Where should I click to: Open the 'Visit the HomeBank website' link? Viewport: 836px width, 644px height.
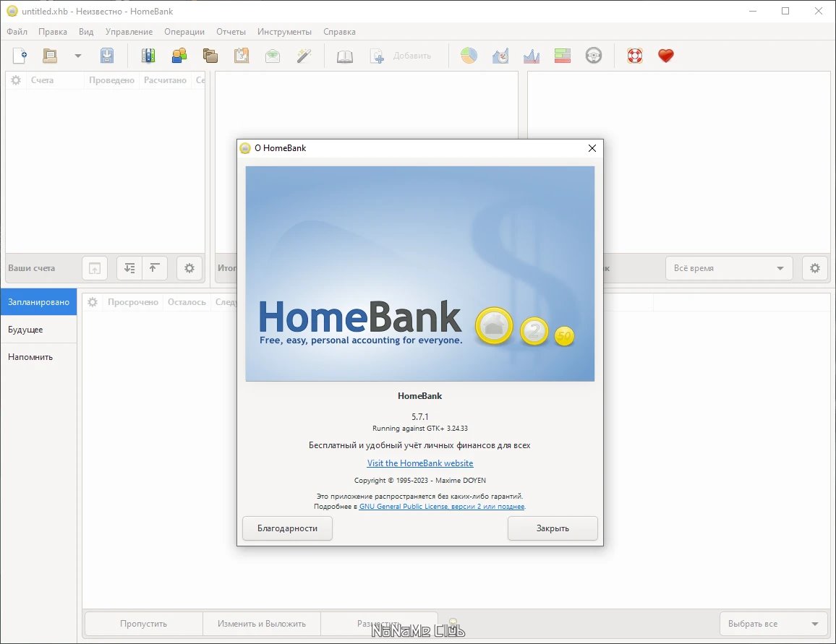[x=420, y=463]
